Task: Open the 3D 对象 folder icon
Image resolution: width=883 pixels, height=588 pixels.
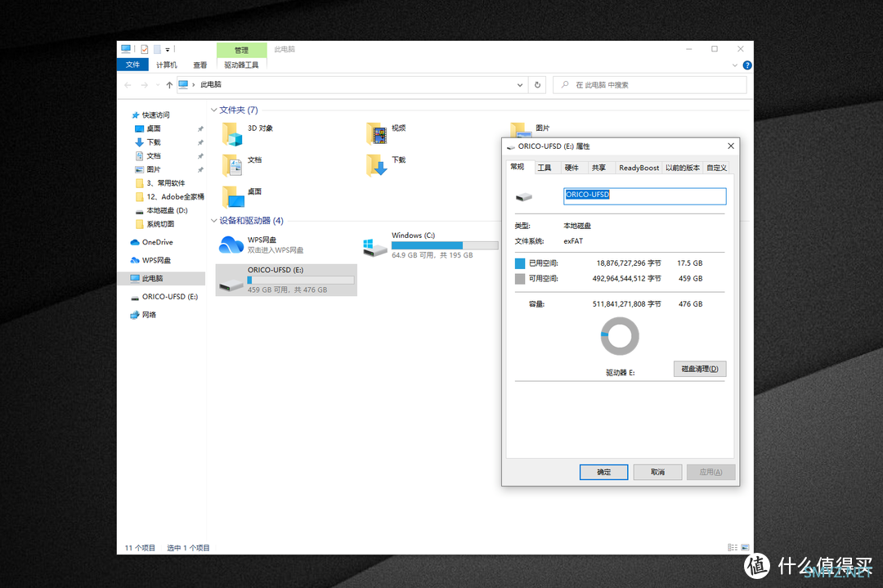Action: pyautogui.click(x=232, y=134)
